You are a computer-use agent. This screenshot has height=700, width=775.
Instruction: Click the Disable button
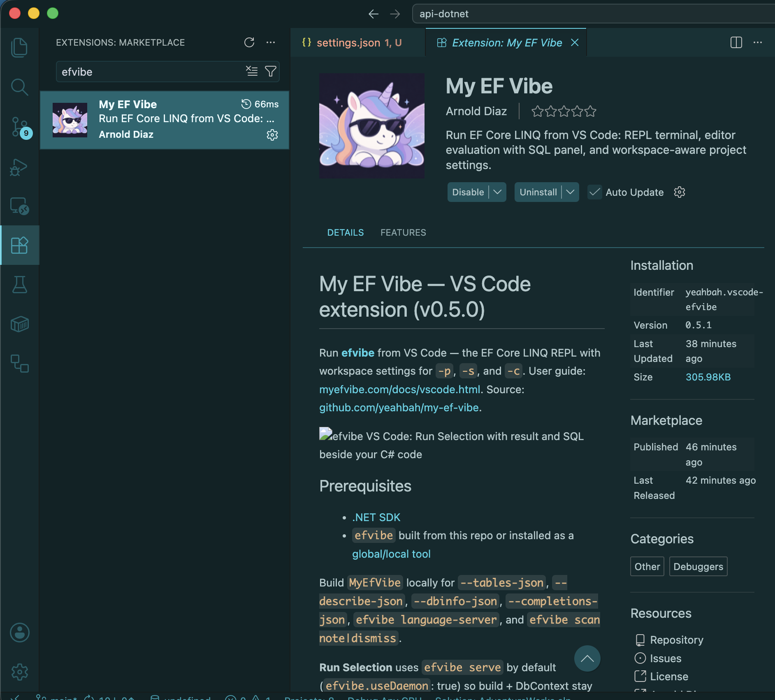pos(468,192)
